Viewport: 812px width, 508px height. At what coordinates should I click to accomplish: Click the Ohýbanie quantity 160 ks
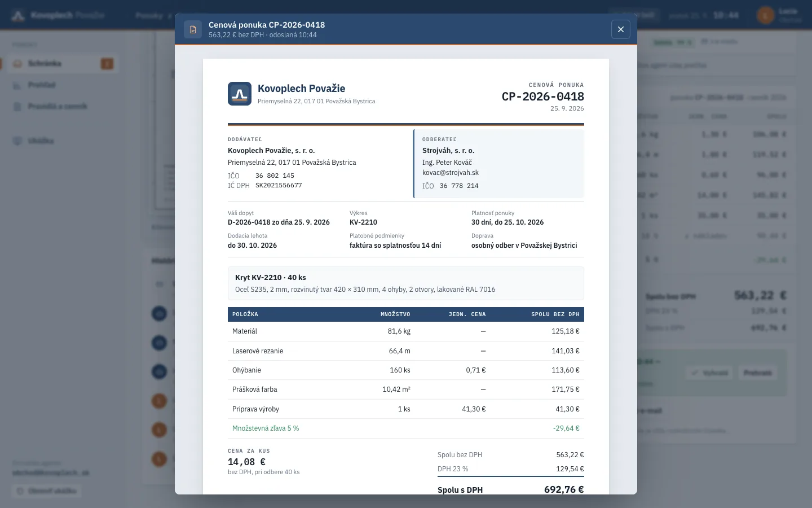(400, 370)
